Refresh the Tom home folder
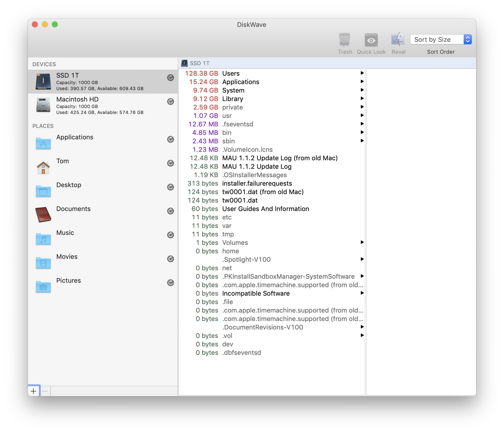The image size is (504, 433). click(x=171, y=163)
